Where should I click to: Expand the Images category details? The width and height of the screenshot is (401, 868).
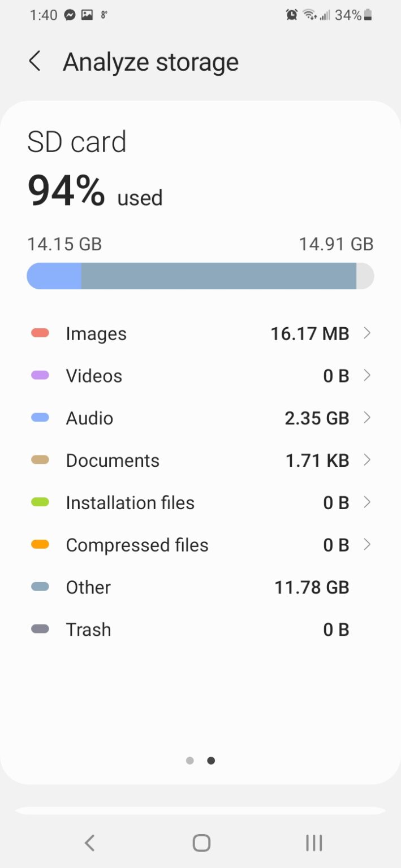[368, 333]
